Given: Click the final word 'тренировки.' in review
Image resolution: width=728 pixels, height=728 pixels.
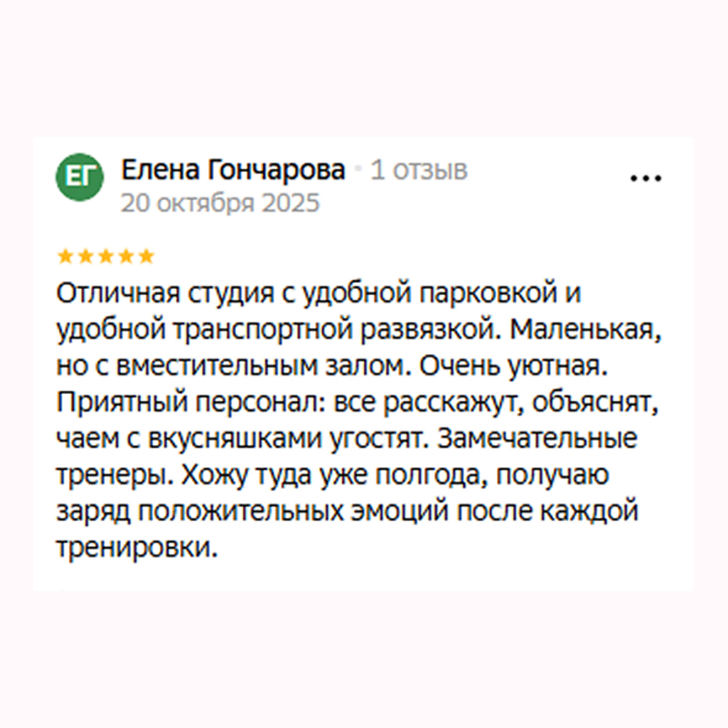Looking at the screenshot, I should (134, 548).
